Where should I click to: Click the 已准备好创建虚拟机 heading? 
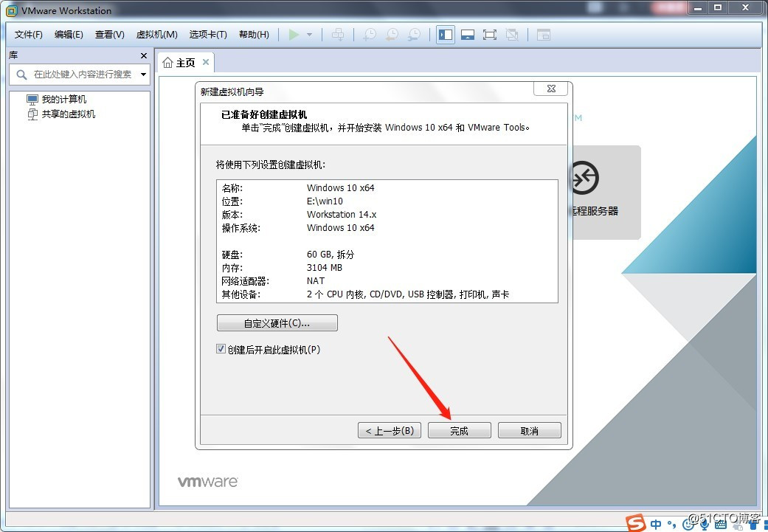tap(264, 114)
